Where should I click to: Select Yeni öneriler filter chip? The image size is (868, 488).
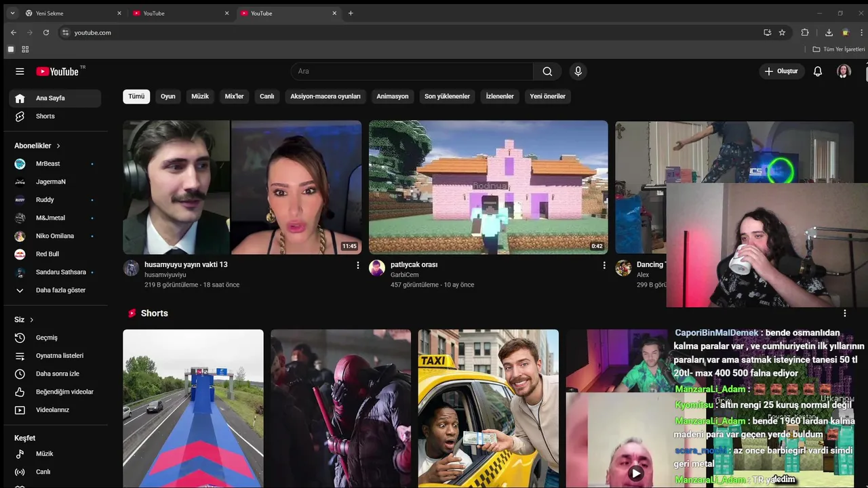(547, 96)
